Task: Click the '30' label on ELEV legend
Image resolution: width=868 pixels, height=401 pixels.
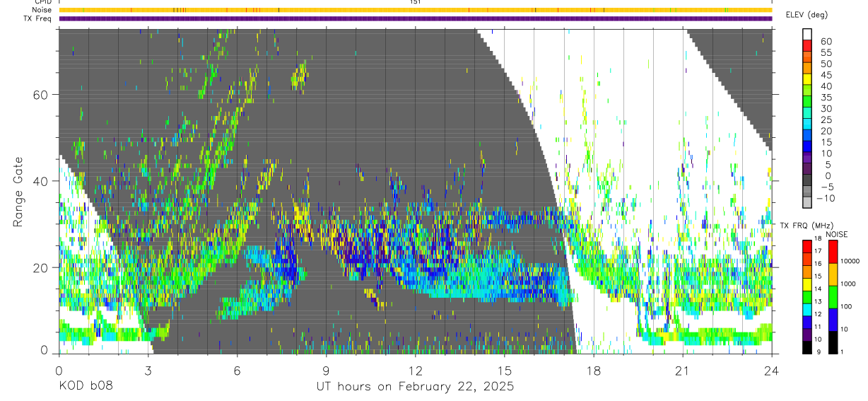Action: point(826,109)
